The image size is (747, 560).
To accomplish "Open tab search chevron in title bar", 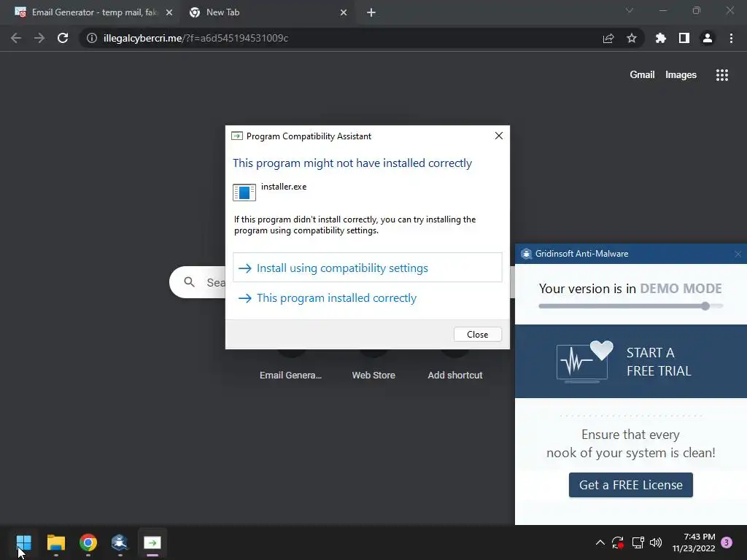I will [630, 10].
